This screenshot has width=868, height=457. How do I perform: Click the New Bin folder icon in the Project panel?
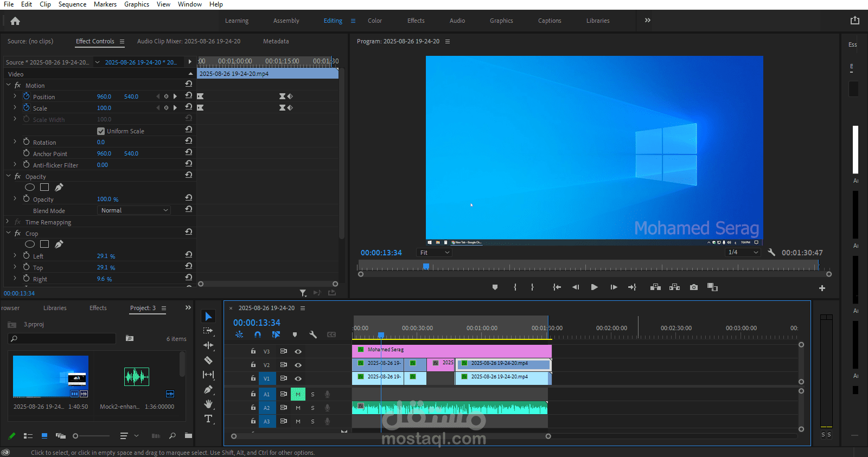188,435
